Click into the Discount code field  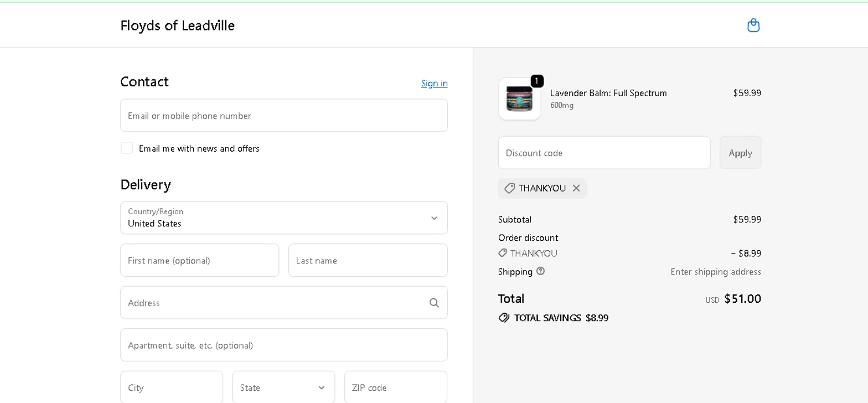point(604,153)
